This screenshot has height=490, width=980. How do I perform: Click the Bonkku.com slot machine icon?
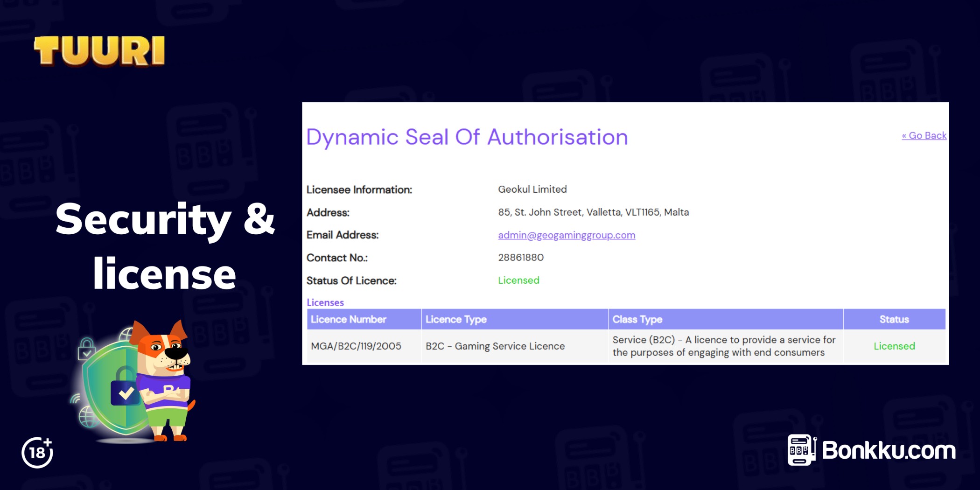point(801,450)
